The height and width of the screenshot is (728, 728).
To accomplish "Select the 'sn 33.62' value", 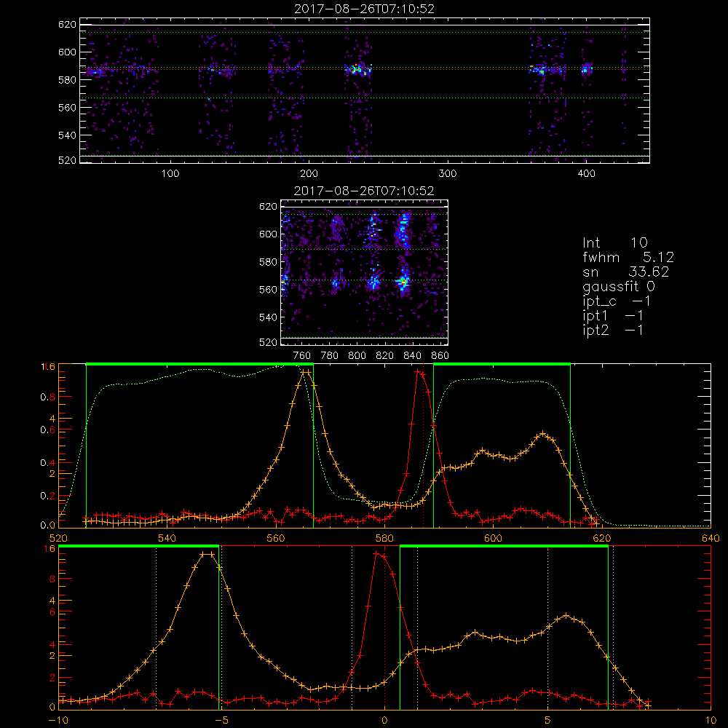I will (625, 272).
